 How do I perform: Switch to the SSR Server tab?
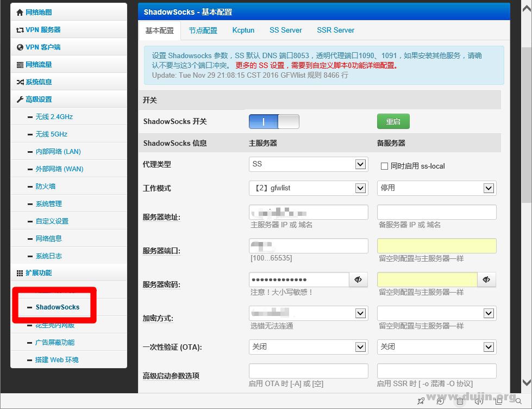(x=335, y=30)
